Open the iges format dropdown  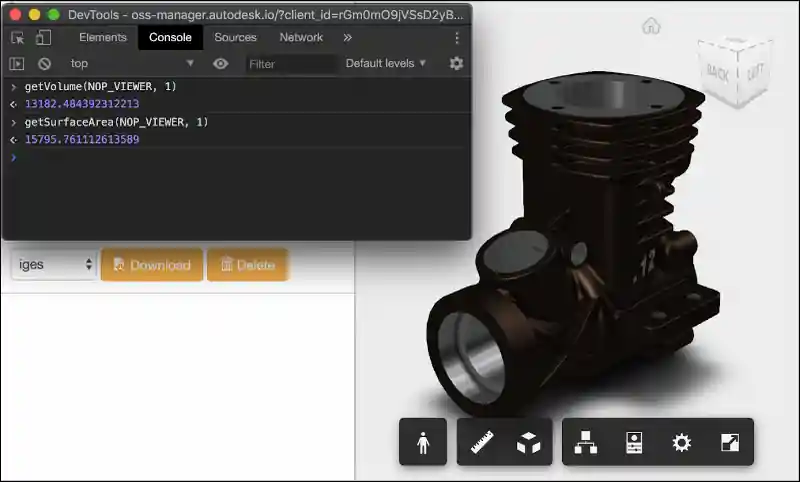(x=55, y=265)
